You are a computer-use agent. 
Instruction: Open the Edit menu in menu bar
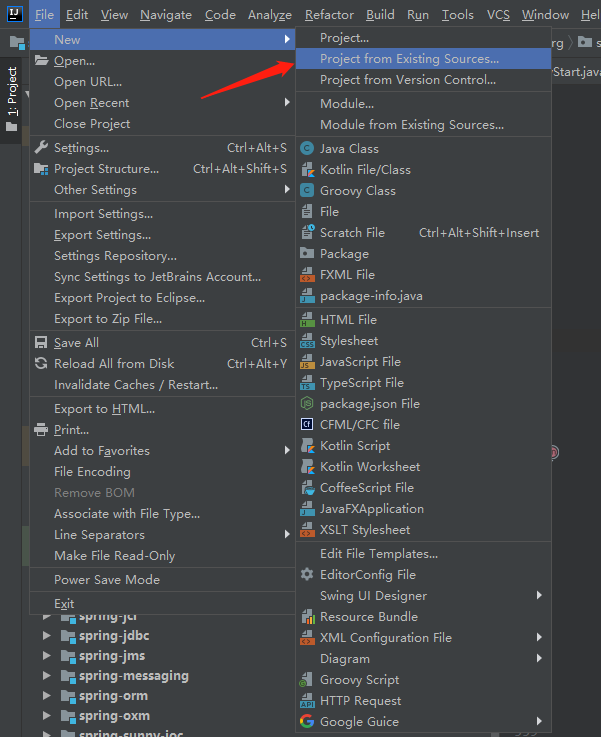[x=77, y=15]
